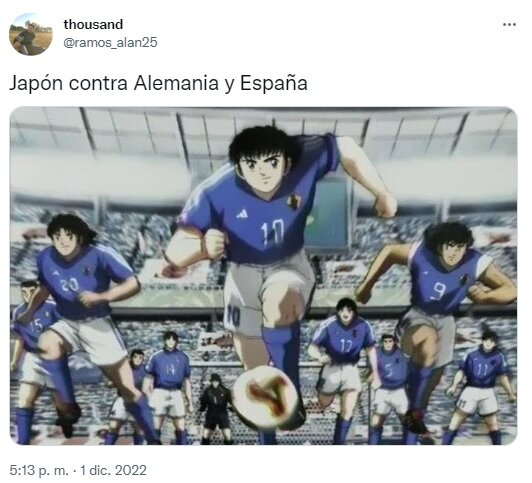Visit the @ramos_alan25 handle link

110,43
